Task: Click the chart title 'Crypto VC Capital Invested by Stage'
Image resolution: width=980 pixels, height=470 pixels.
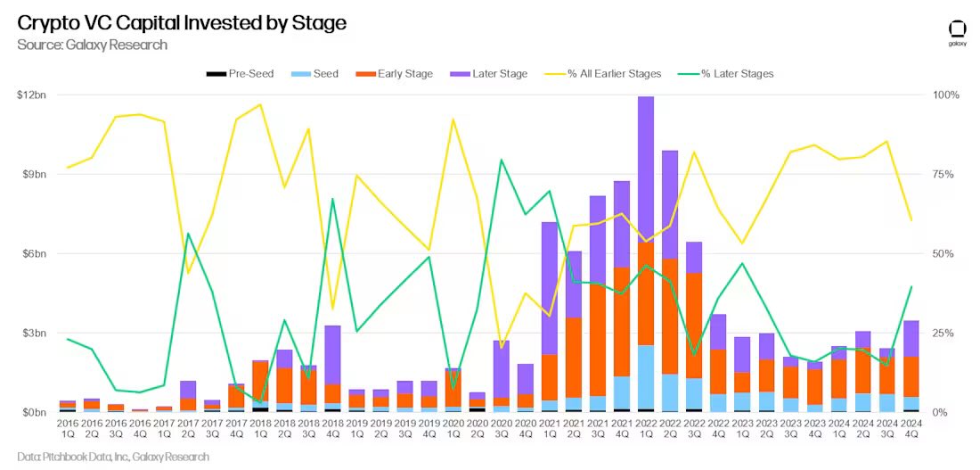Action: pyautogui.click(x=182, y=23)
